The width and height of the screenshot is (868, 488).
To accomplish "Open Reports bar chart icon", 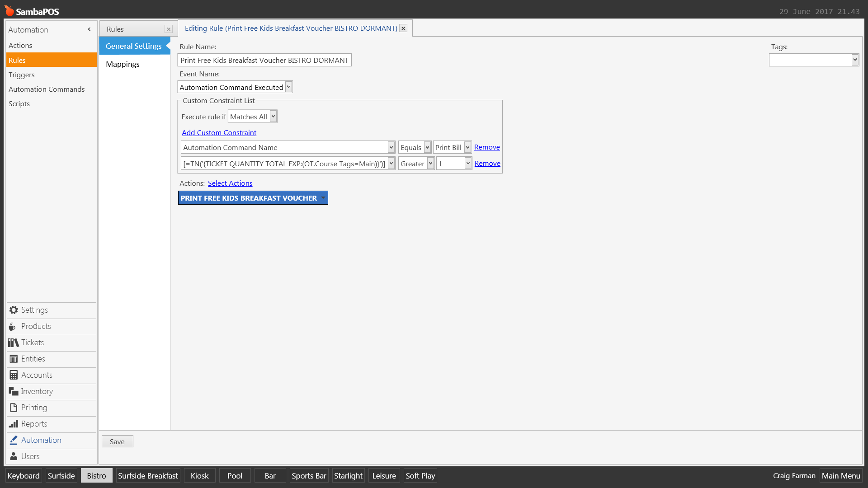I will pos(14,424).
